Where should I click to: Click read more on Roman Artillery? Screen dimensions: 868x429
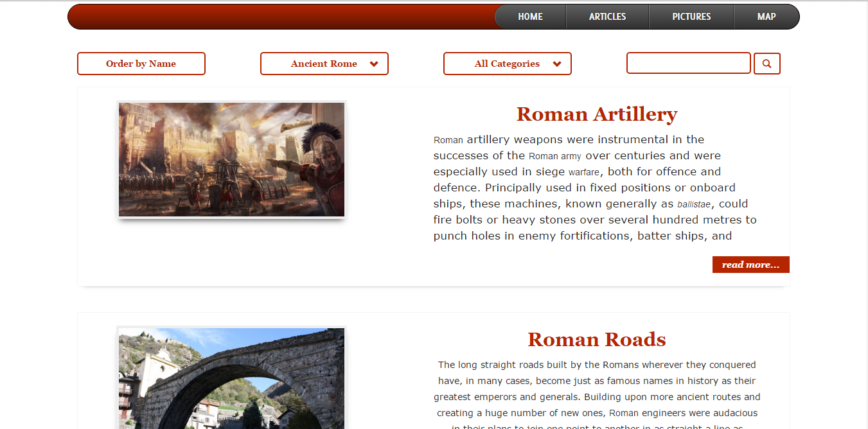(750, 265)
